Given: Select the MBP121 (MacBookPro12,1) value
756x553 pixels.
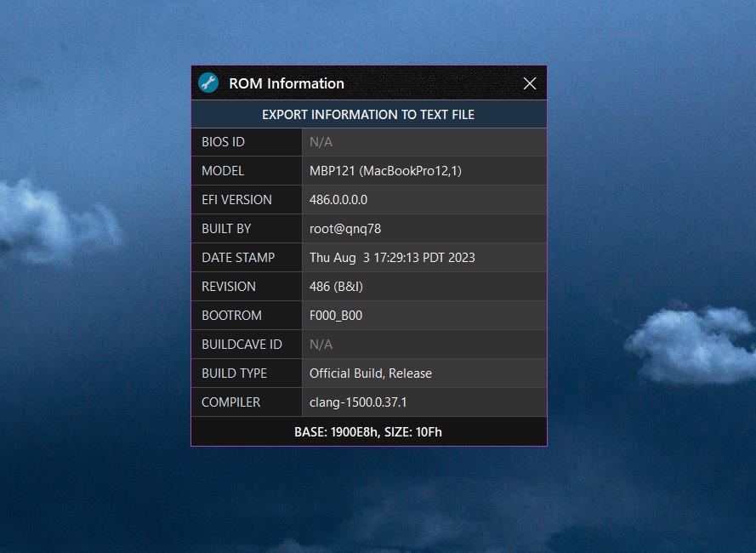Looking at the screenshot, I should pos(385,171).
